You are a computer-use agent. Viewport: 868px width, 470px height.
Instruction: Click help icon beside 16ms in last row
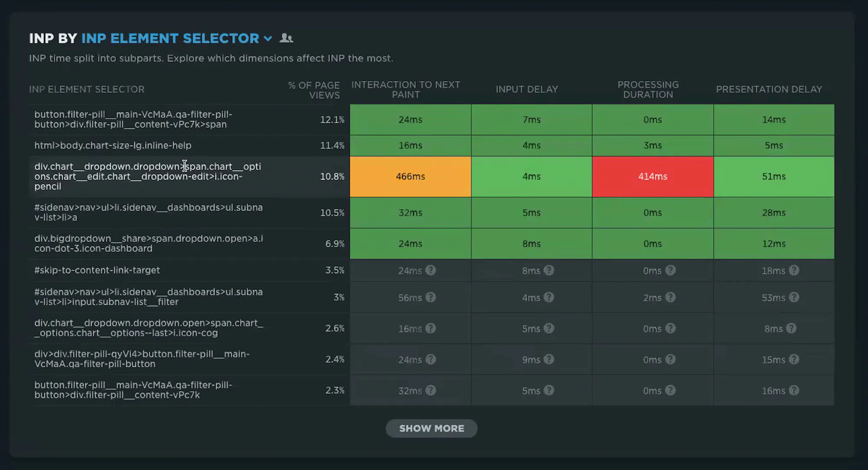[794, 390]
